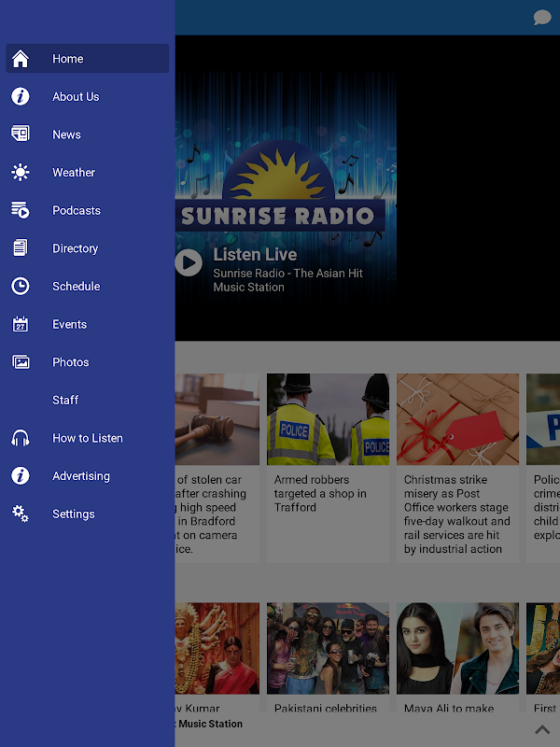This screenshot has width=560, height=747.
Task: Tap the Weather sun icon
Action: [x=21, y=172]
